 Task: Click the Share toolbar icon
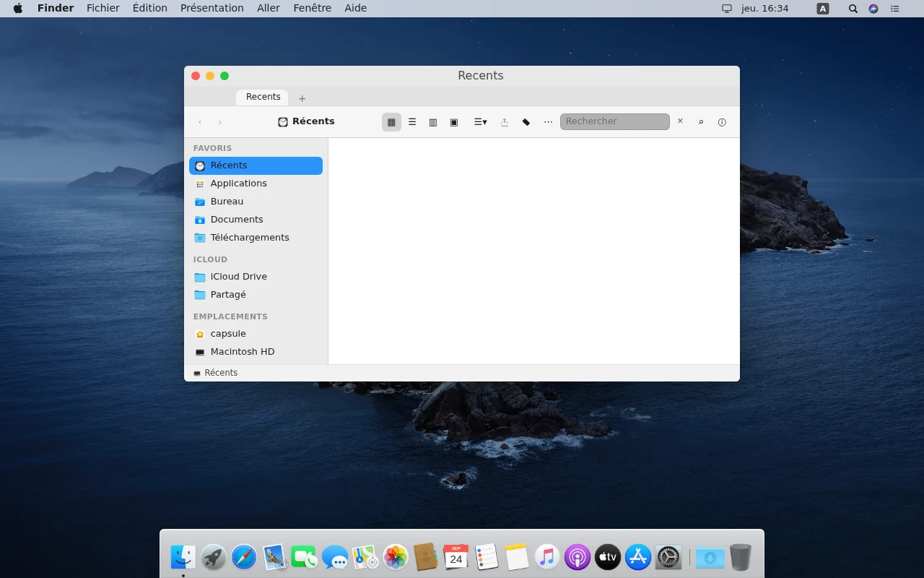[505, 122]
